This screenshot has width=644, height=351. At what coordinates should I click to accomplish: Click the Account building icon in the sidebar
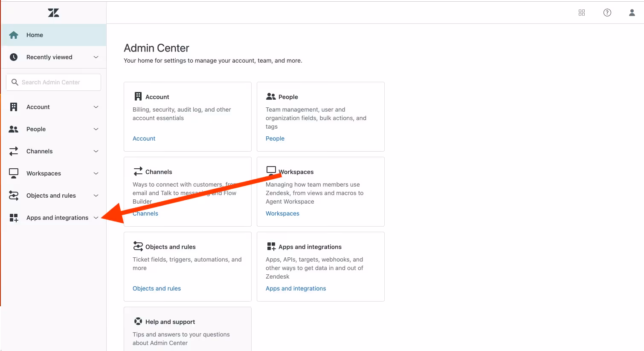pos(14,107)
